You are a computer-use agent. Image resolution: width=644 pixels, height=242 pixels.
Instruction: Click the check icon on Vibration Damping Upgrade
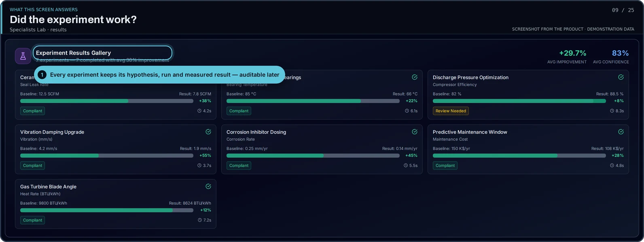tap(208, 132)
